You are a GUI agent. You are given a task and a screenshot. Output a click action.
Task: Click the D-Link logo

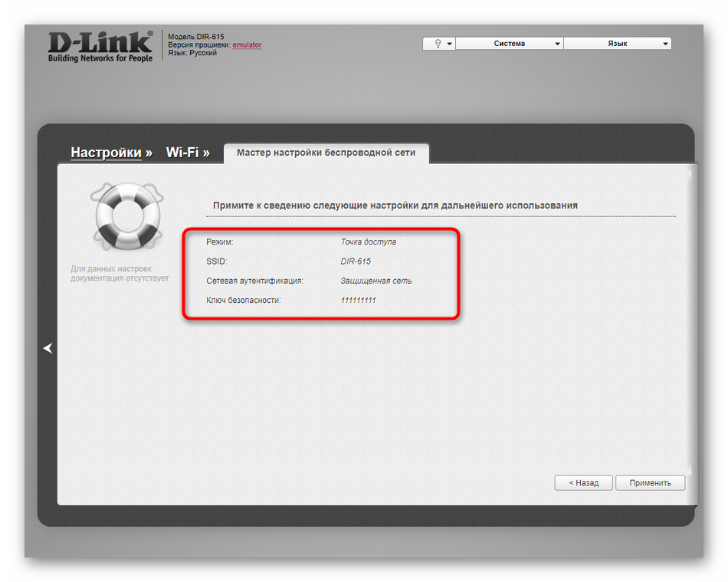click(x=100, y=46)
